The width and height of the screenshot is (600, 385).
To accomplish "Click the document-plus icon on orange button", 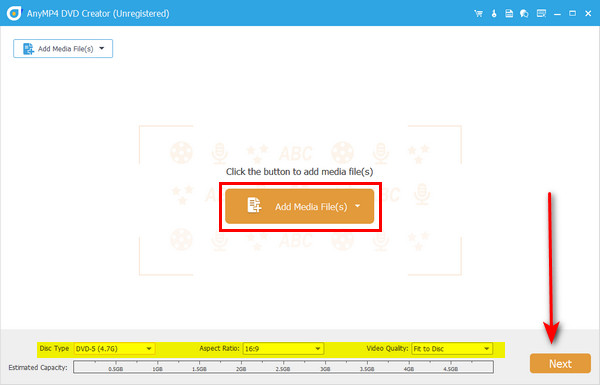I will [x=254, y=205].
